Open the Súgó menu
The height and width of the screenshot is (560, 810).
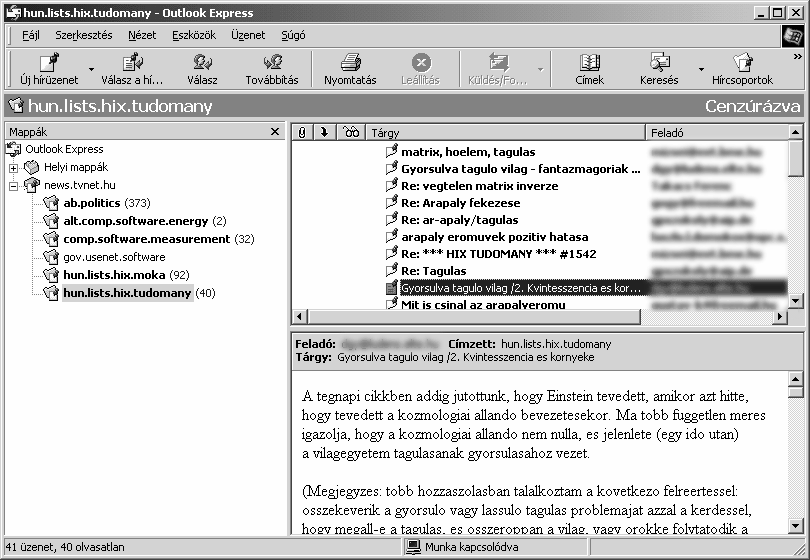pos(293,35)
